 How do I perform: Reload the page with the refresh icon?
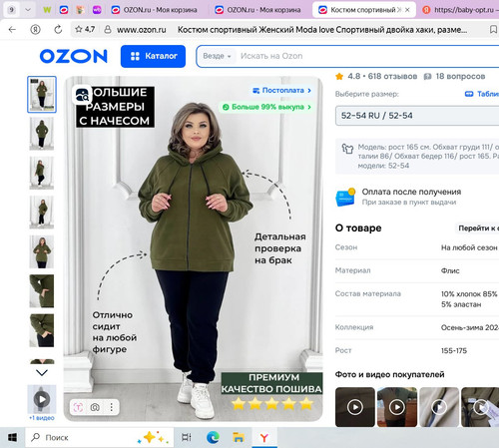tap(58, 30)
